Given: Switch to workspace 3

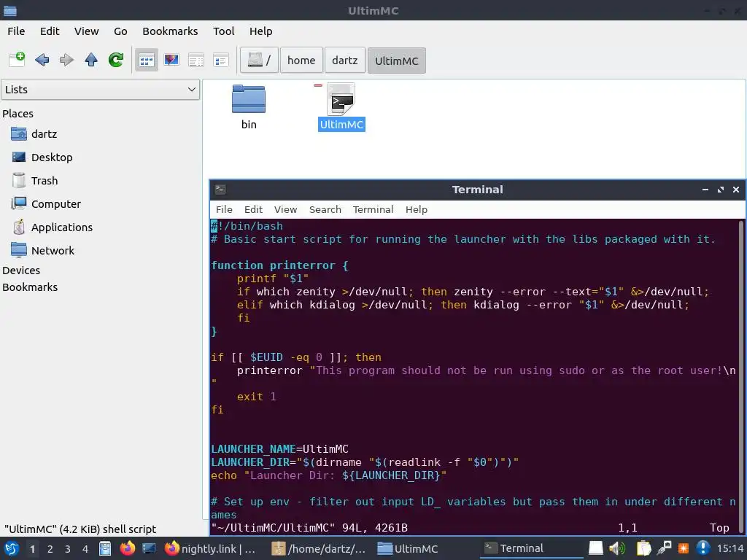Looking at the screenshot, I should 68,549.
